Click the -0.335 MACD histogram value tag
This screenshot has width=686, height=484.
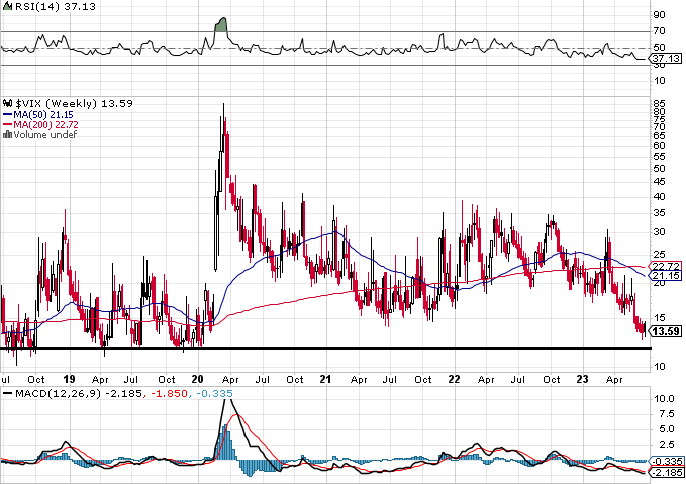(x=667, y=461)
